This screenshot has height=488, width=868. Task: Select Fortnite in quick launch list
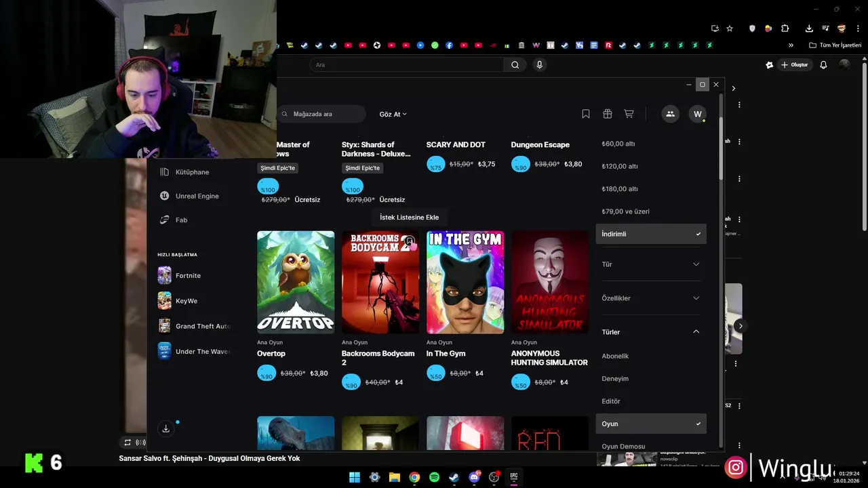[x=189, y=276]
